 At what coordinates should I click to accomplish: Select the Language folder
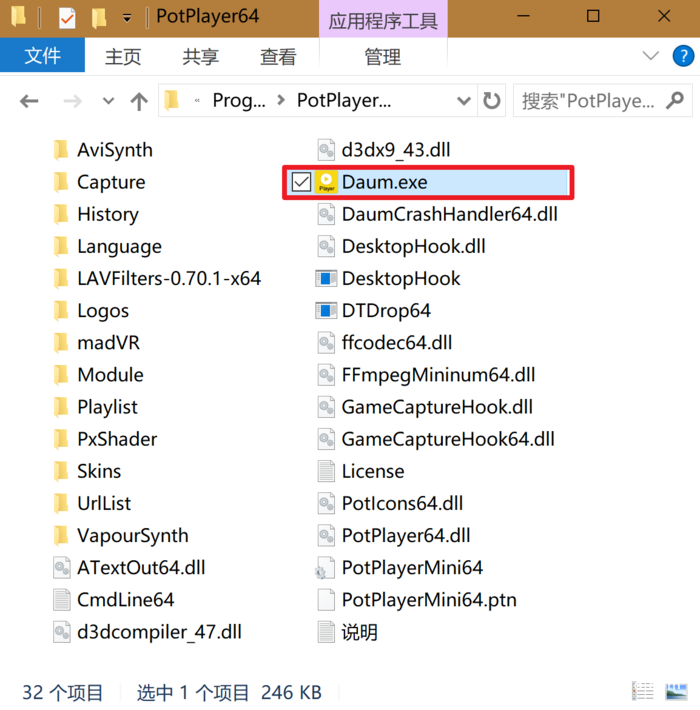pyautogui.click(x=108, y=246)
